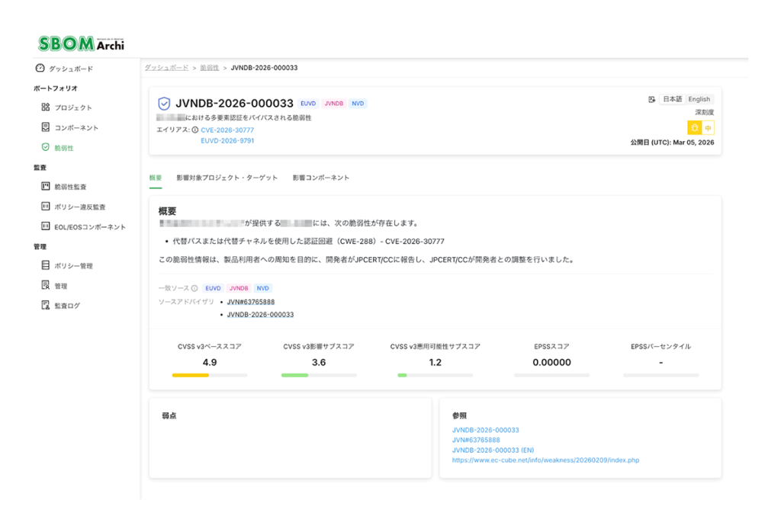781x532 pixels.
Task: Click the yellow bug severity icon
Action: point(694,128)
